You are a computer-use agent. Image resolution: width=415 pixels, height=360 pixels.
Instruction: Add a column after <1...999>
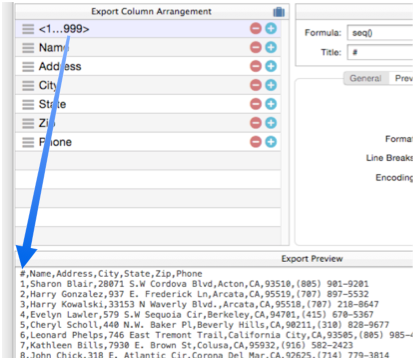click(x=271, y=29)
